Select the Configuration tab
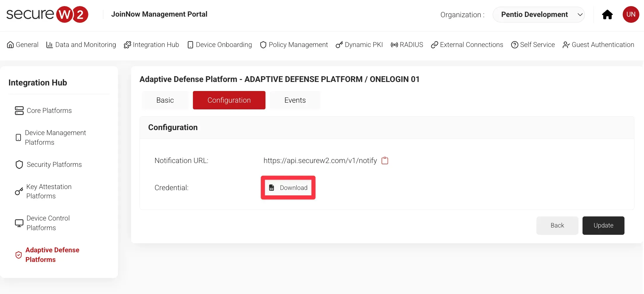This screenshot has height=294, width=644. coord(229,100)
